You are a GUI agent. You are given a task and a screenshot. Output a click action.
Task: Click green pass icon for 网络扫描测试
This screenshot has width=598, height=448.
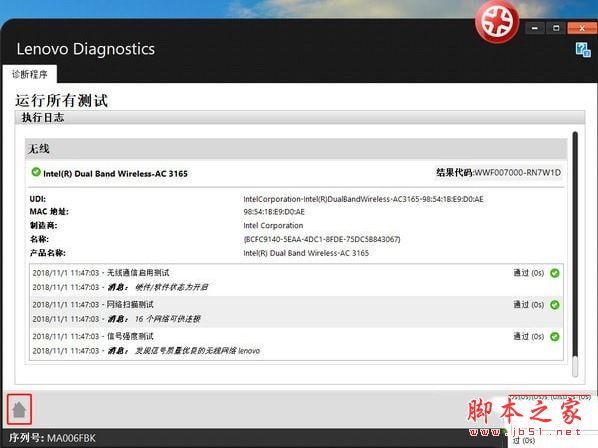pyautogui.click(x=555, y=305)
